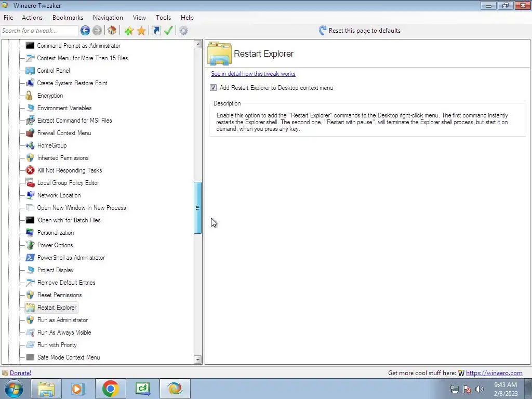Select 'Open with' for Batch Files

tap(69, 220)
